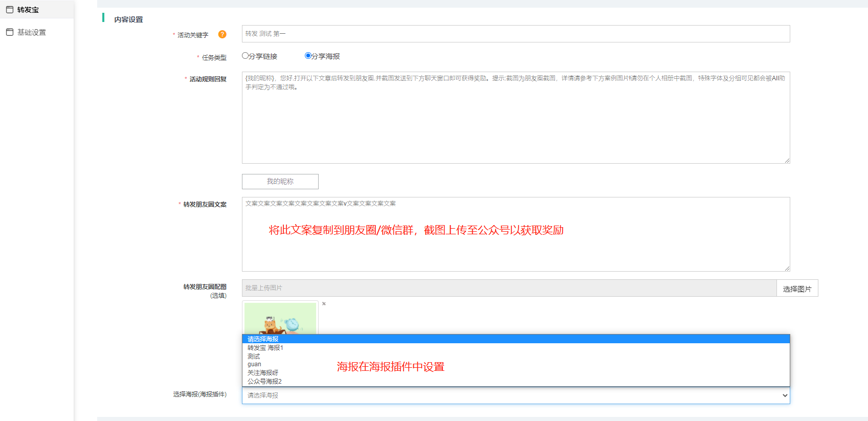868x421 pixels.
Task: Select the 分享链接 radio button
Action: tap(246, 56)
